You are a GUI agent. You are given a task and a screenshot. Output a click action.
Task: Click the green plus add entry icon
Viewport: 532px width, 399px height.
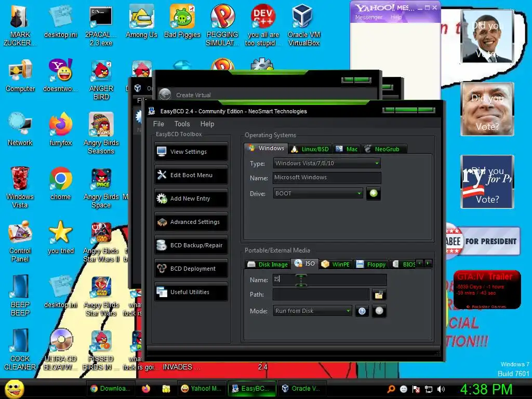pyautogui.click(x=374, y=193)
